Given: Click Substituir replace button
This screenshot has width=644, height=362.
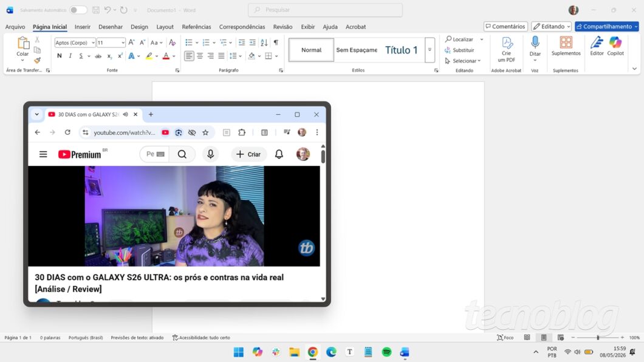Looking at the screenshot, I should (459, 50).
